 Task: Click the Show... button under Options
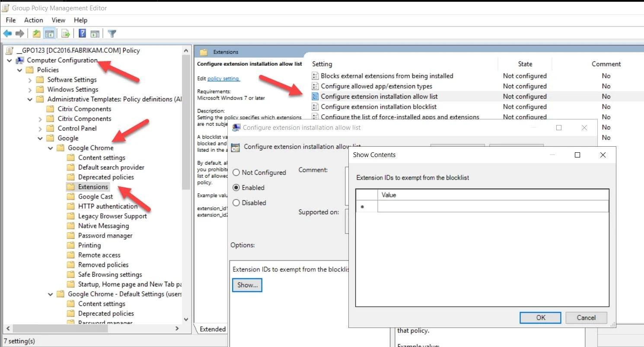[x=247, y=285]
